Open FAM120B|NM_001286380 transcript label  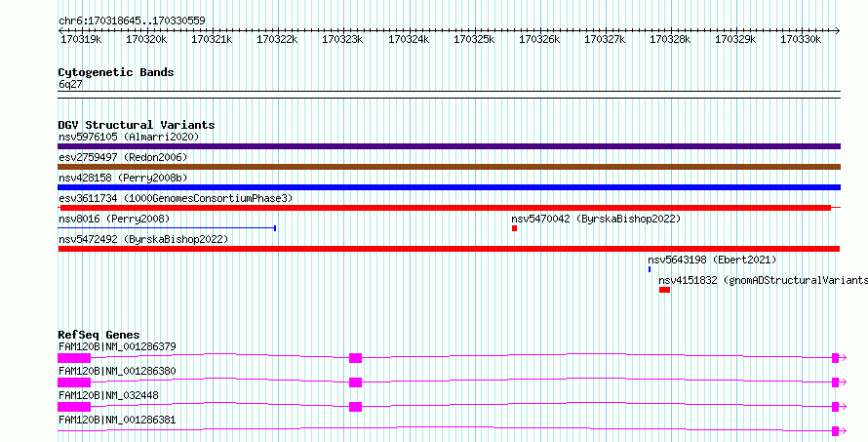coord(117,371)
